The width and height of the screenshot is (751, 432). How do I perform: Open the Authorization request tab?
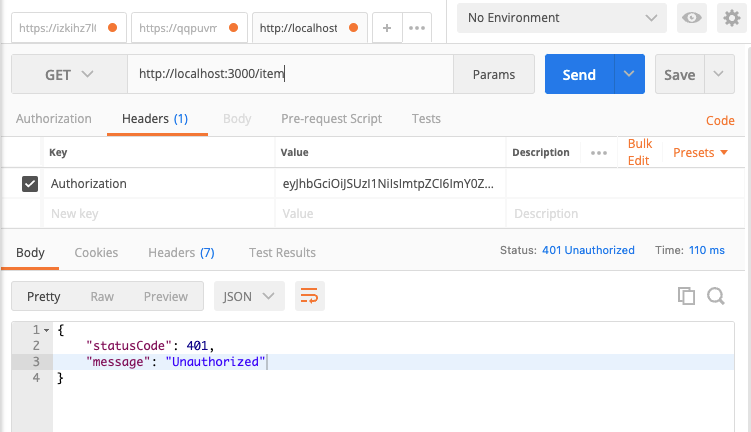(x=54, y=119)
